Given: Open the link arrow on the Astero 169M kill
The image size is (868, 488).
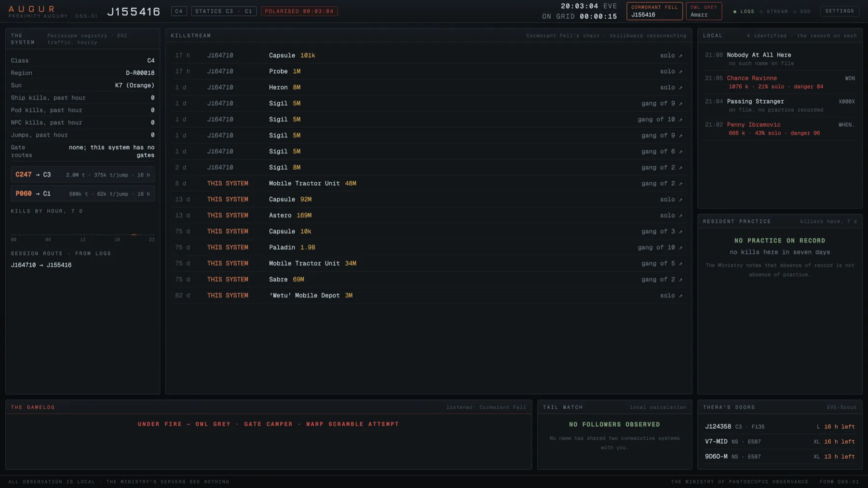Looking at the screenshot, I should tap(680, 216).
